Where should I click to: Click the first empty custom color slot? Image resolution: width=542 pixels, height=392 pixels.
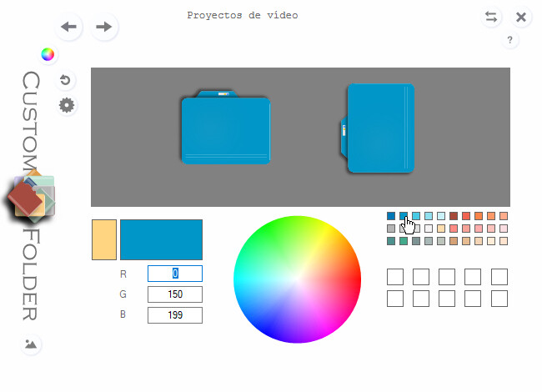coord(395,276)
